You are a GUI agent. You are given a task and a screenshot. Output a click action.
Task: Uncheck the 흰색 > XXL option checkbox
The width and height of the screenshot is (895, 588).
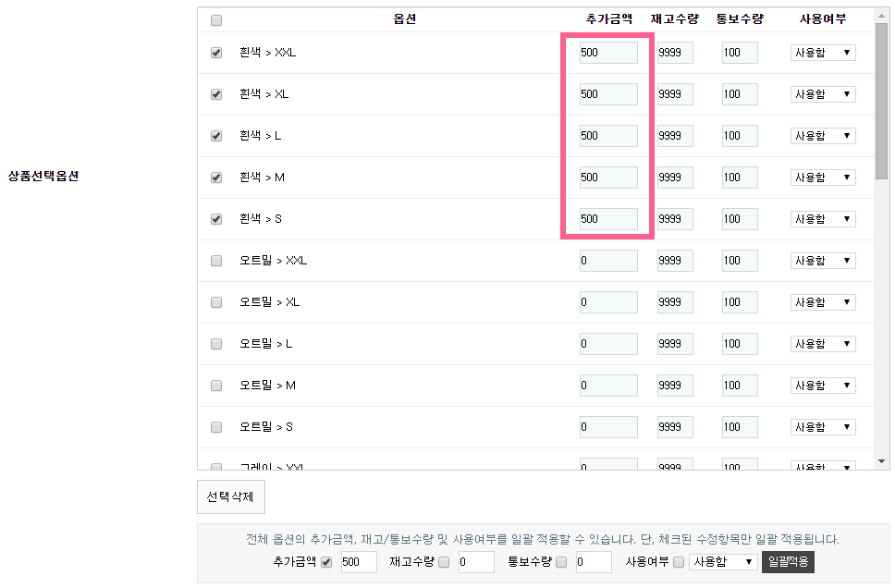(x=216, y=53)
